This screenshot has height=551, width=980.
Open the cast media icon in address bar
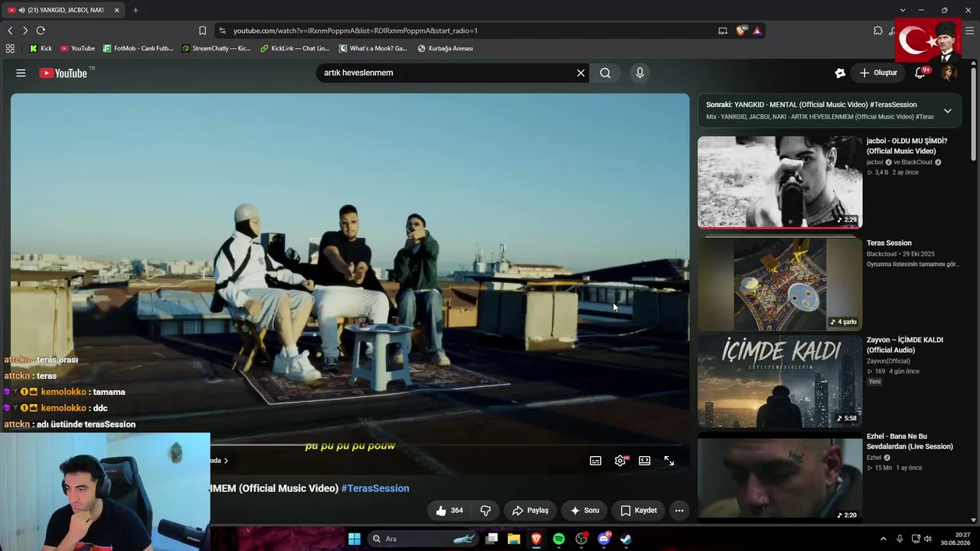[723, 31]
